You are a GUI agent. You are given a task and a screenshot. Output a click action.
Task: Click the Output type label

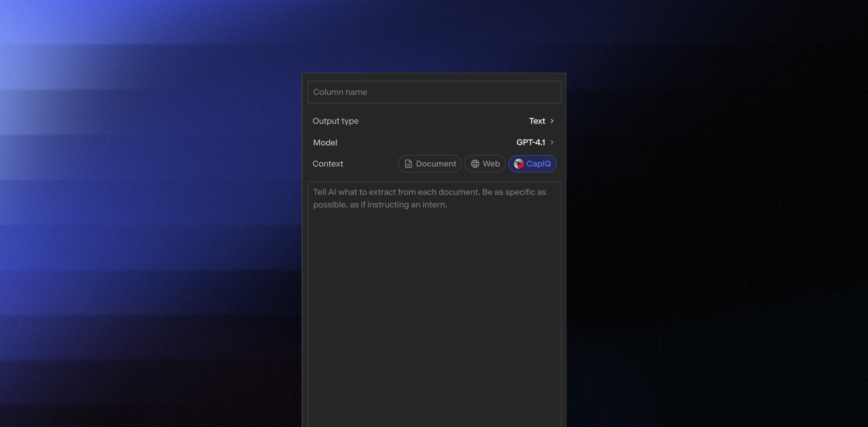coord(335,121)
